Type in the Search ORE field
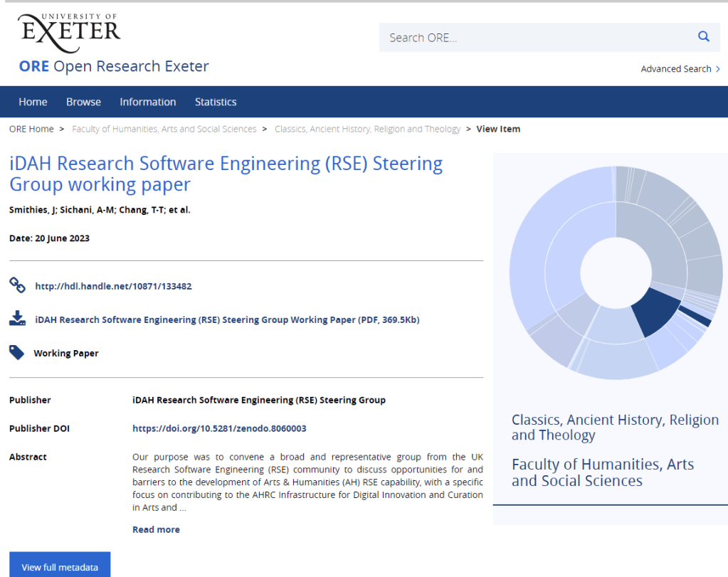This screenshot has height=577, width=728. [534, 38]
